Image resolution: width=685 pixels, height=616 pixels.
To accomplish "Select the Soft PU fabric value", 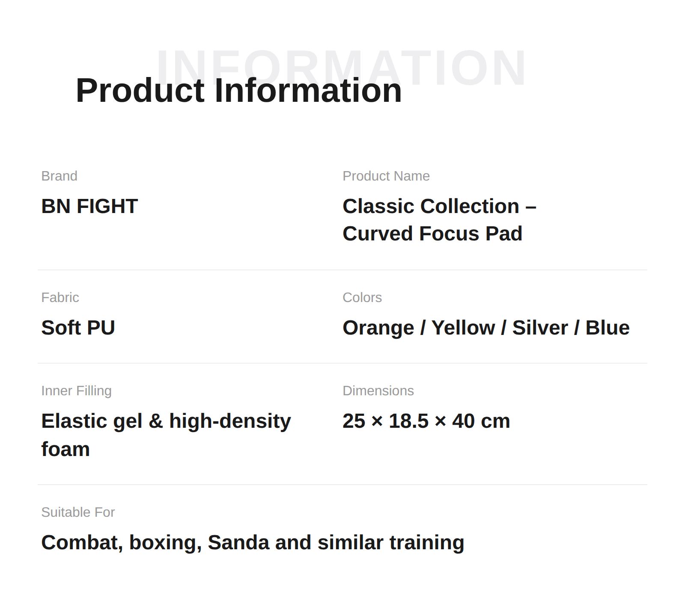I will (x=78, y=328).
